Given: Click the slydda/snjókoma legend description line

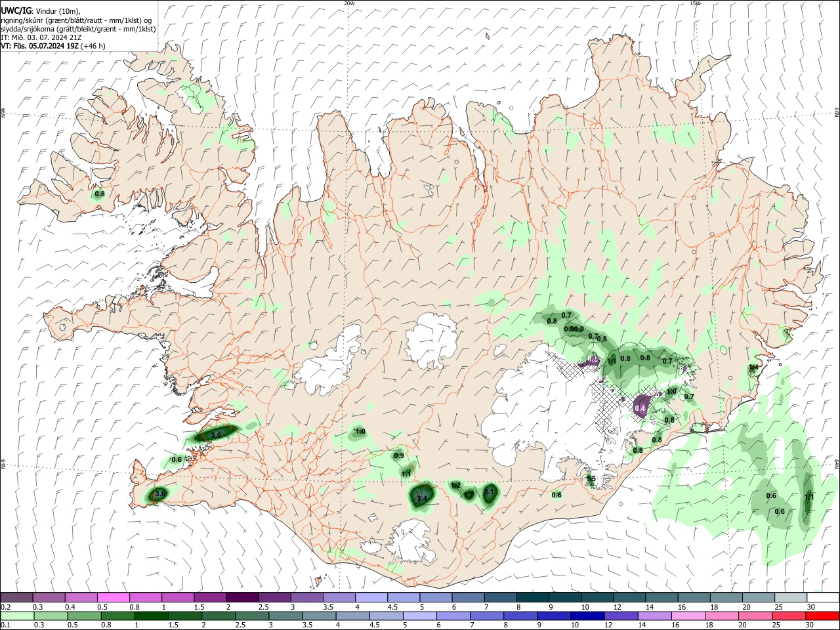Looking at the screenshot, I should 78,29.
